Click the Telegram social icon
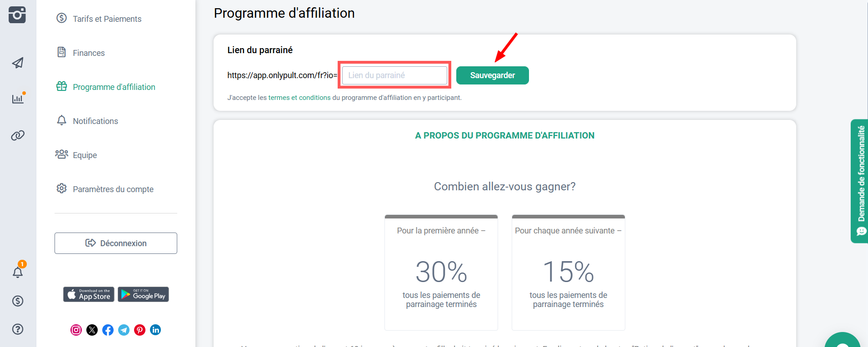This screenshot has width=868, height=347. [124, 330]
